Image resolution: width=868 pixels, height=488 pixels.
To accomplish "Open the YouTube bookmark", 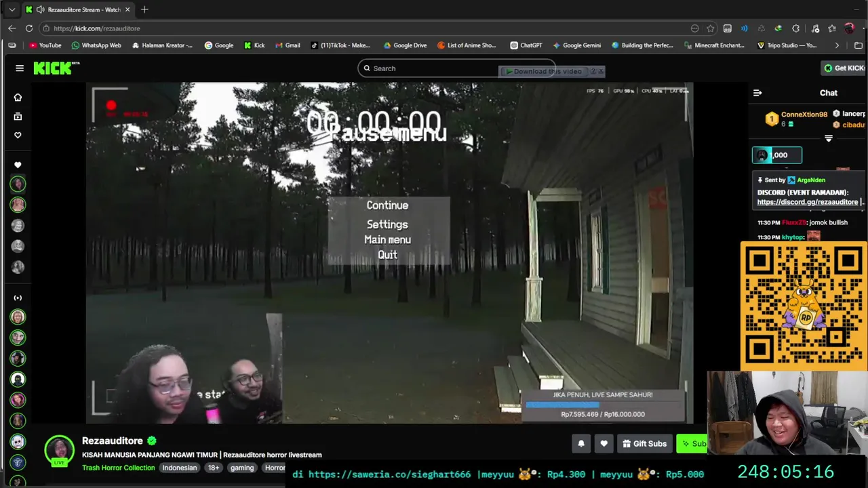I will [45, 45].
